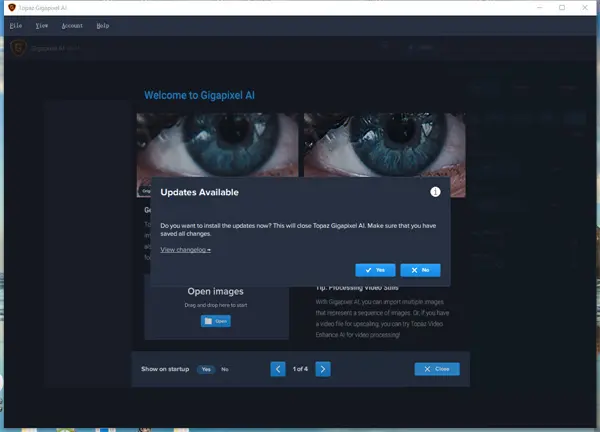
Task: Open the View menu
Action: (x=42, y=25)
